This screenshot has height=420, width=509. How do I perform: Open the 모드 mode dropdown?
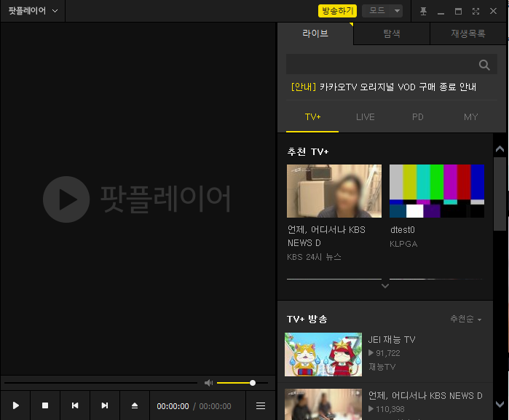coord(382,11)
